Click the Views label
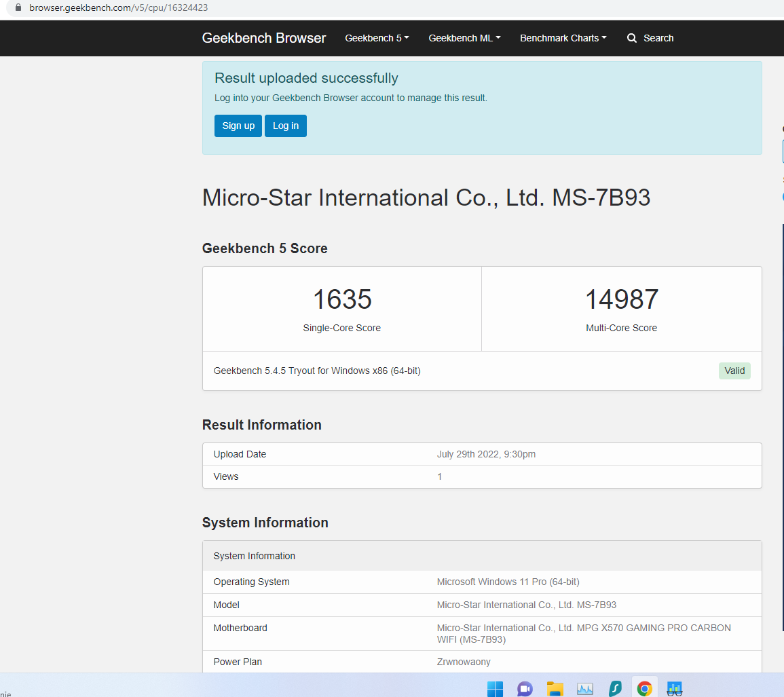784x697 pixels. [226, 476]
